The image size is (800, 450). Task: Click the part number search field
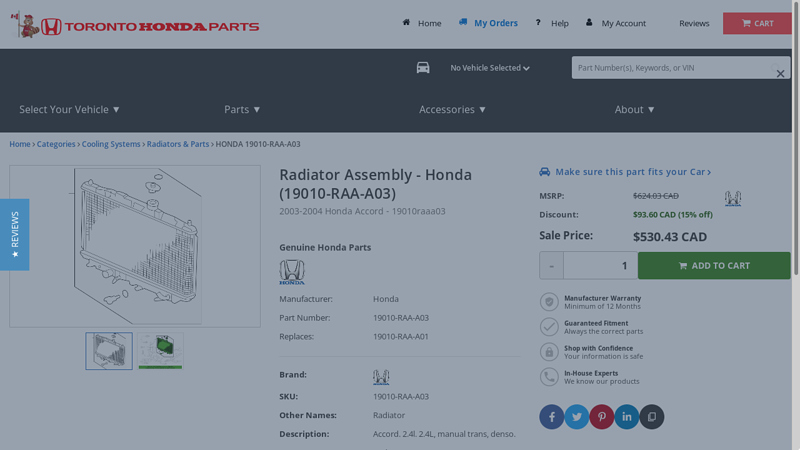click(670, 68)
